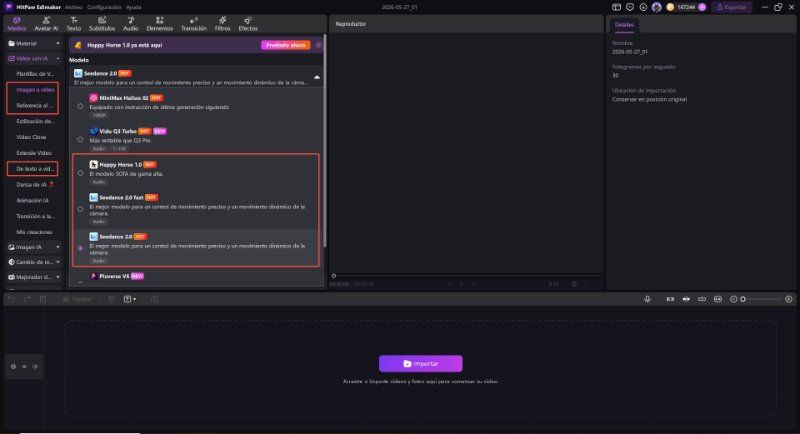This screenshot has height=434, width=800.
Task: Click the timeline zoom slider handle
Action: (743, 299)
